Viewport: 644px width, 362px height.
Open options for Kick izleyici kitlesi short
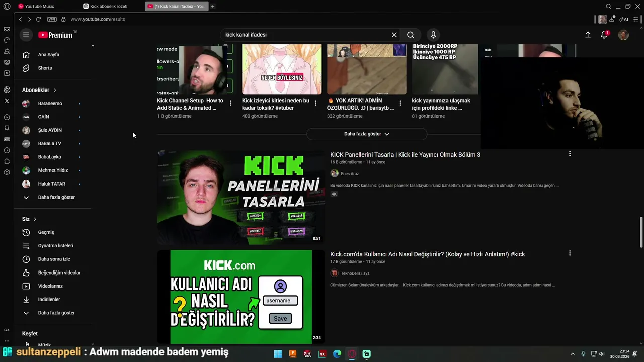315,103
